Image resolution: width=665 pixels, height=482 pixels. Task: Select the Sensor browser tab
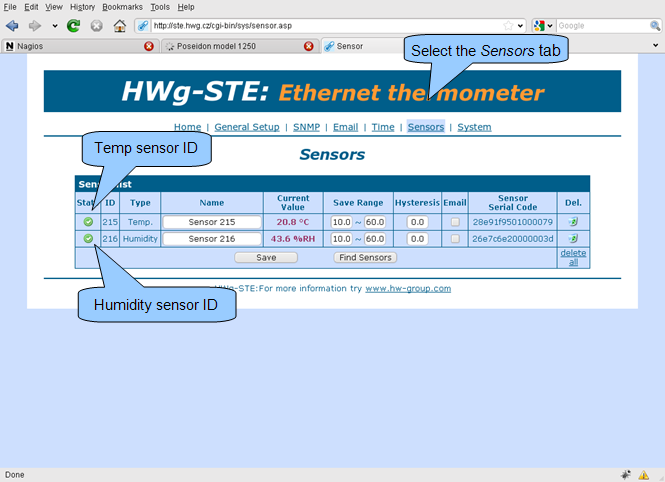(x=363, y=46)
